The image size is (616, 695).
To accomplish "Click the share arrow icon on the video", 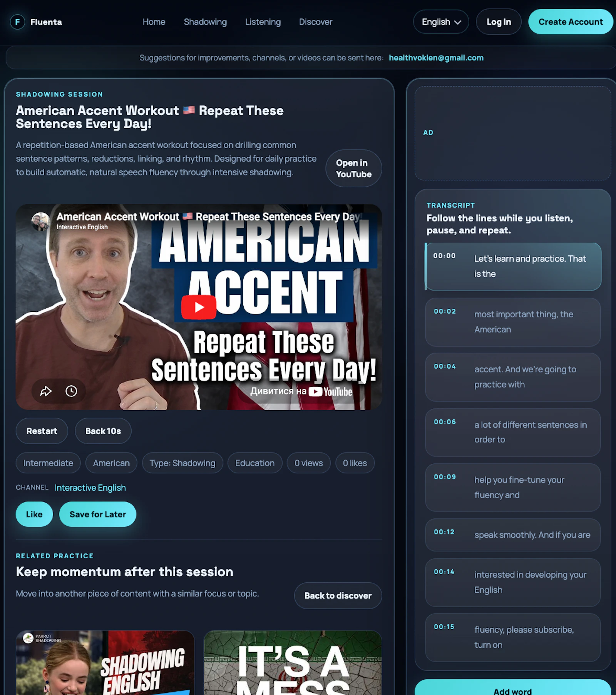I will click(46, 391).
